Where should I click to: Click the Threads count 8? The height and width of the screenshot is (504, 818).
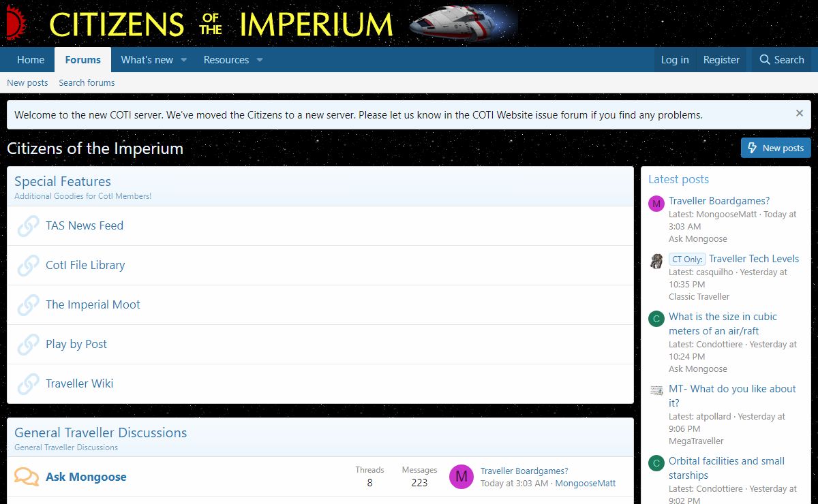(x=369, y=482)
